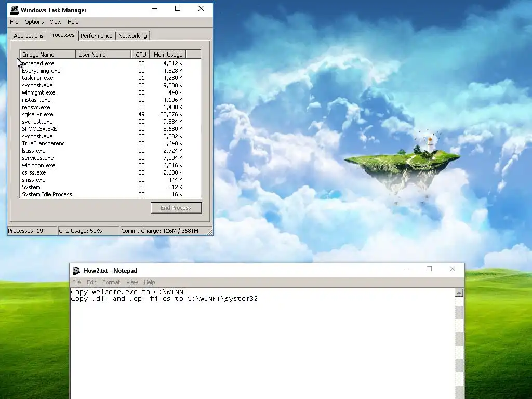Select the Everything.exe process
This screenshot has height=399, width=532.
coord(111,71)
